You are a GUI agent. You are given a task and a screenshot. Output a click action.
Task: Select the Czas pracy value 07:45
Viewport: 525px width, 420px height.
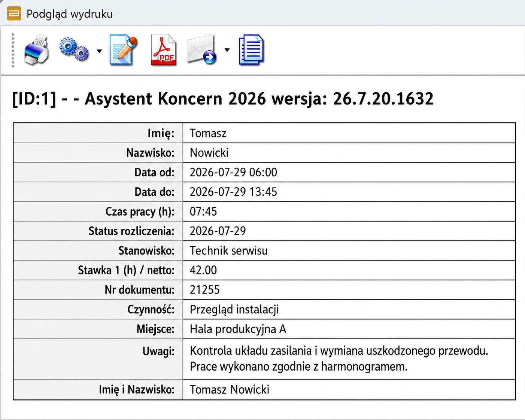coord(203,211)
